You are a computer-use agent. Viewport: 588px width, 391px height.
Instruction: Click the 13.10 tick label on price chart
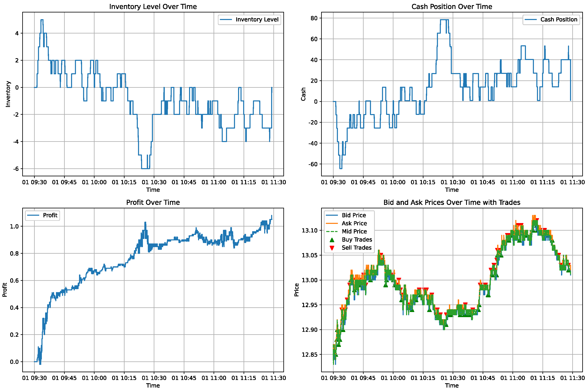pos(309,230)
